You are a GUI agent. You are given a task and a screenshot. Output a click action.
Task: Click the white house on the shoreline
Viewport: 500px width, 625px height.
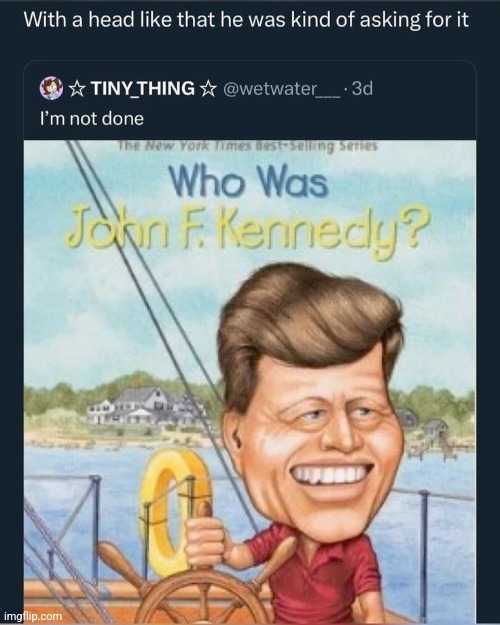[138, 406]
